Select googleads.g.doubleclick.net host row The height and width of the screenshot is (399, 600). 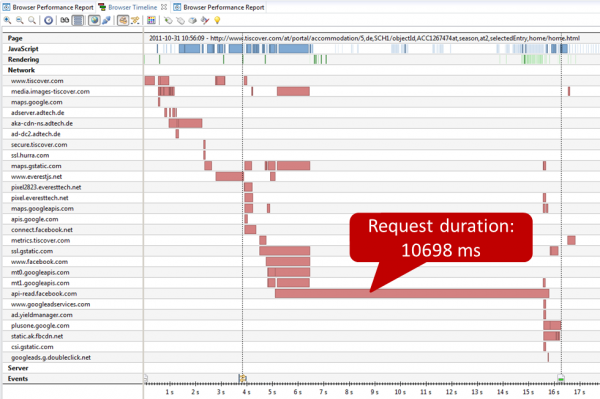pyautogui.click(x=73, y=357)
